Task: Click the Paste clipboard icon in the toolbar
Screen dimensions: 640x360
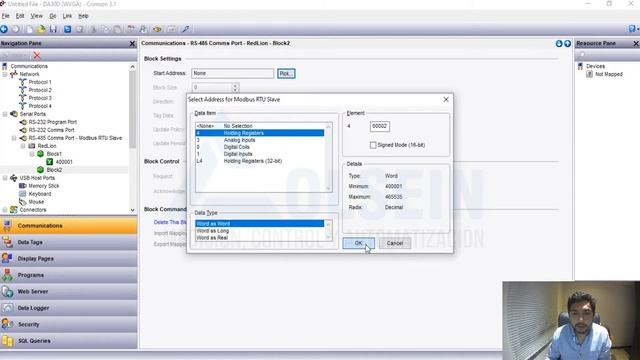Action: coord(117,29)
